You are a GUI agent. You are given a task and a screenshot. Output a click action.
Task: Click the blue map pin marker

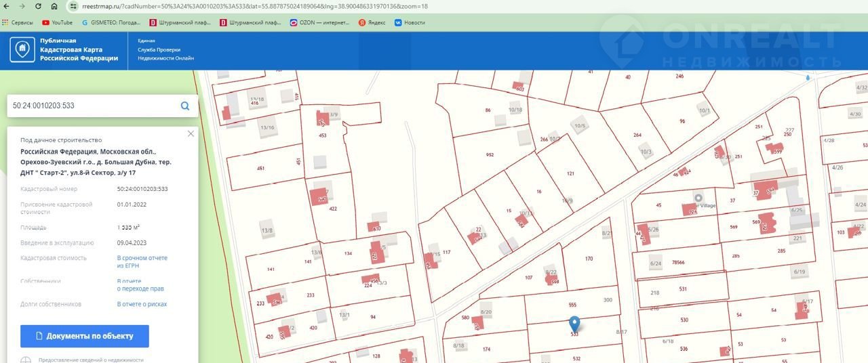coord(574,324)
